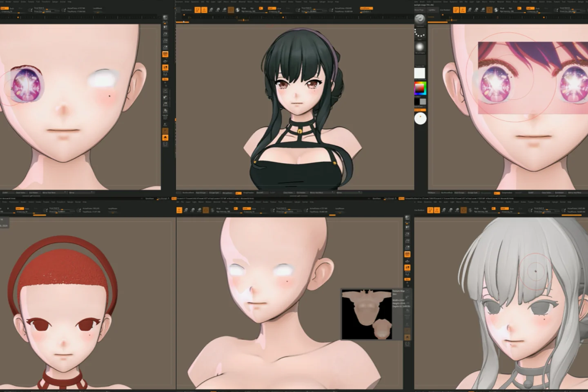Select the Scale tool above the dark-haired character
The height and width of the screenshot is (392, 588).
(218, 10)
